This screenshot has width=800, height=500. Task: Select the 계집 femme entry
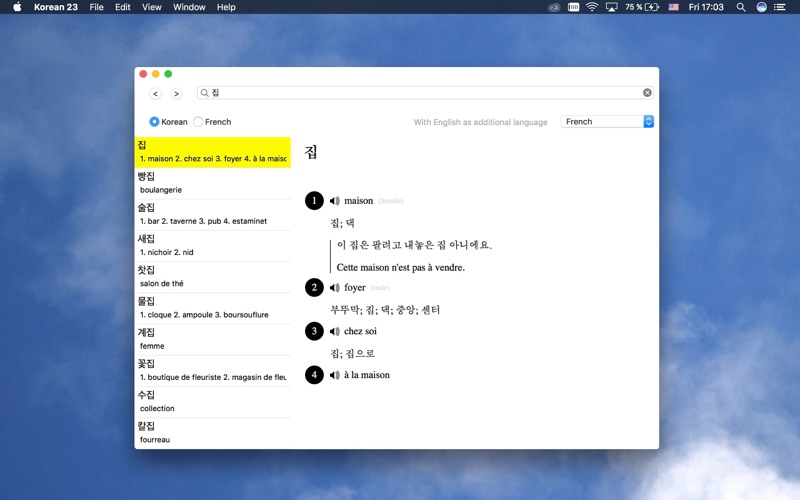pyautogui.click(x=213, y=339)
